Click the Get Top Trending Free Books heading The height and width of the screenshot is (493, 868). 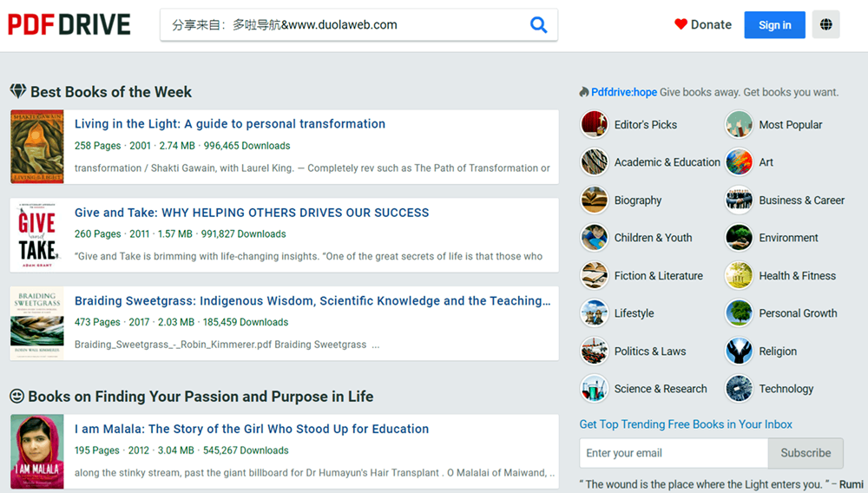[x=686, y=424]
